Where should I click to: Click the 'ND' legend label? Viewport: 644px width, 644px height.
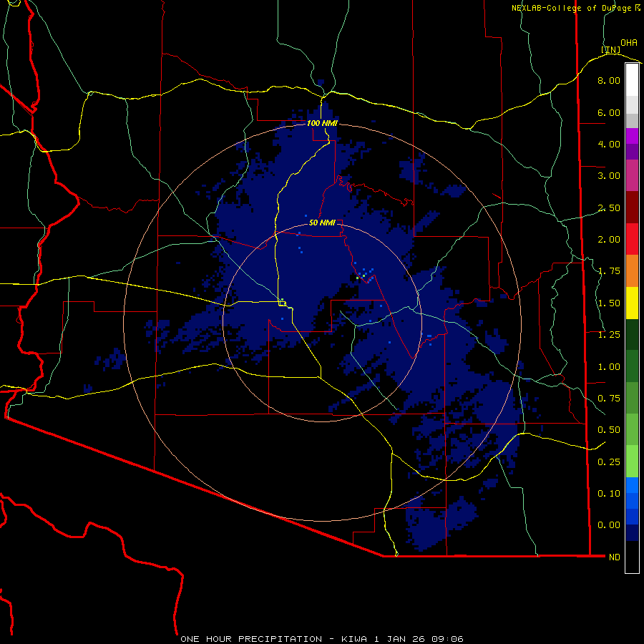click(x=615, y=557)
